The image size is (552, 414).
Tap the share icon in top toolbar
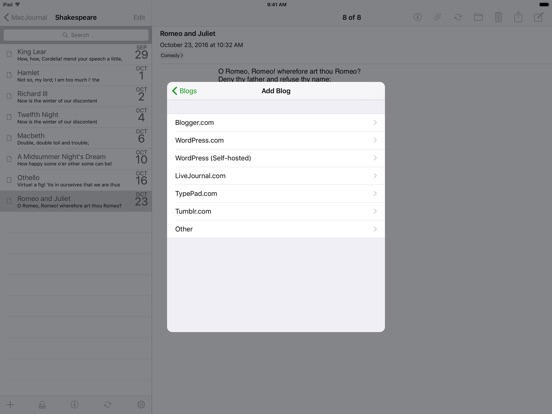518,17
